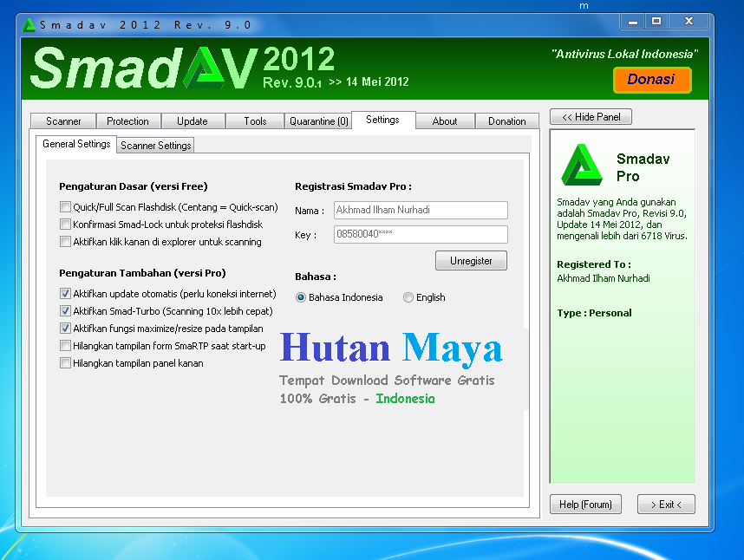The height and width of the screenshot is (560, 744).
Task: Select Bahasa Indonesia radio button
Action: (x=300, y=297)
